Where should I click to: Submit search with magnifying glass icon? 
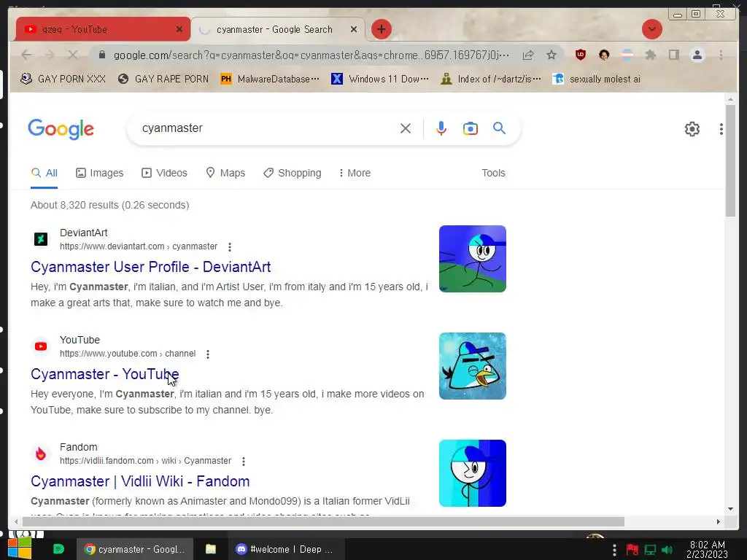499,128
